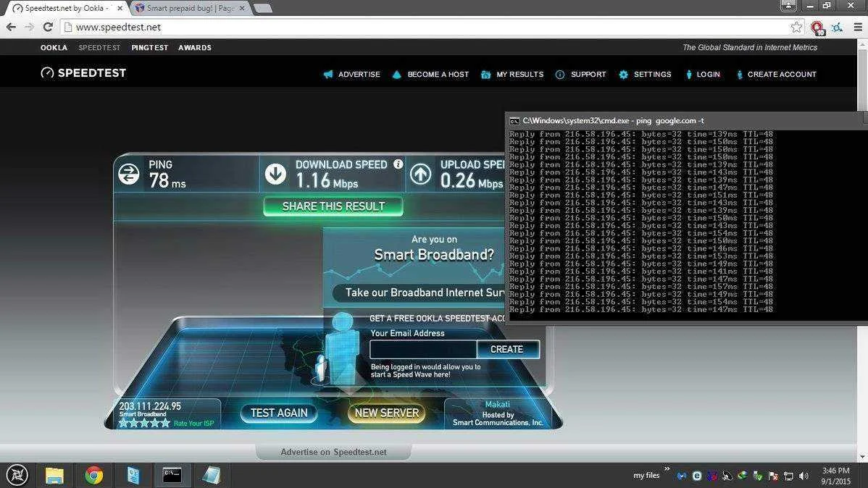Click the my files taskbar toolbar label
The image size is (868, 488).
646,475
